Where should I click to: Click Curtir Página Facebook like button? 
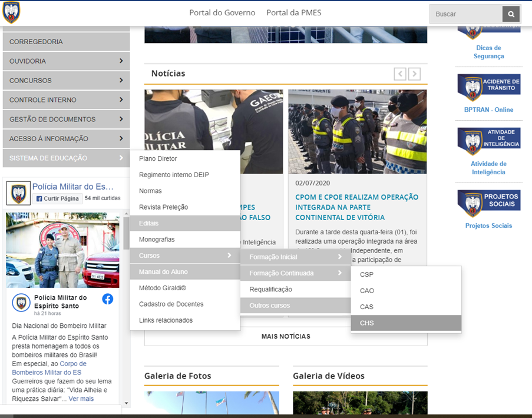[x=58, y=199]
